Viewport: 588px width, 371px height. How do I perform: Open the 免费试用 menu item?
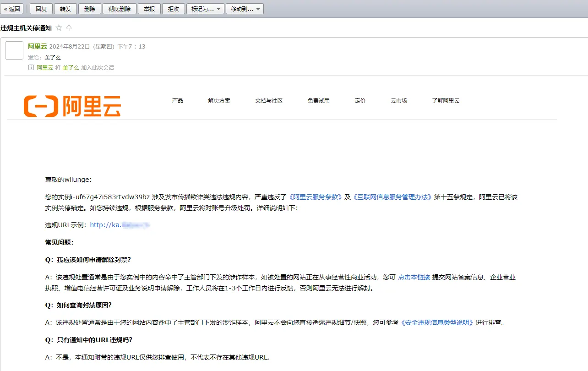click(x=319, y=100)
